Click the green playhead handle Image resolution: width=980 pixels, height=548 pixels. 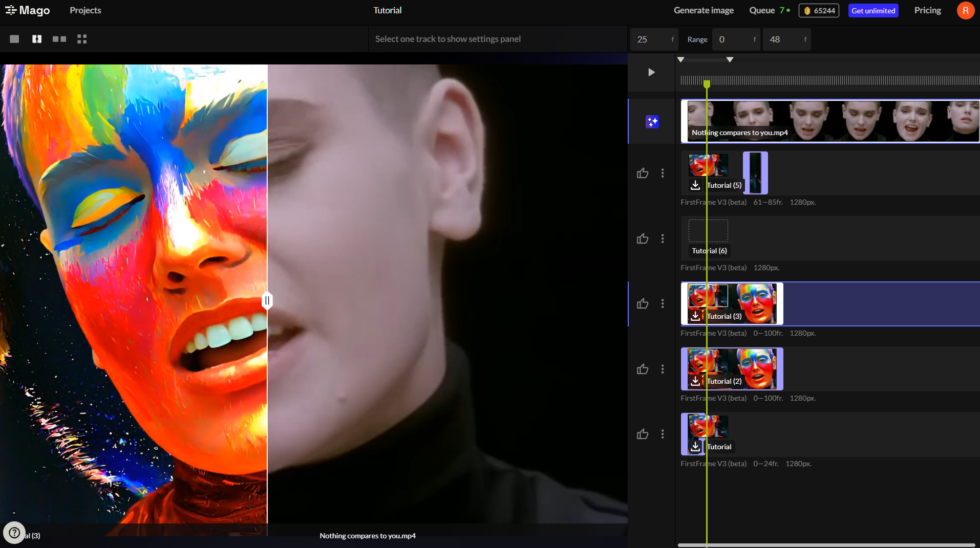(707, 84)
